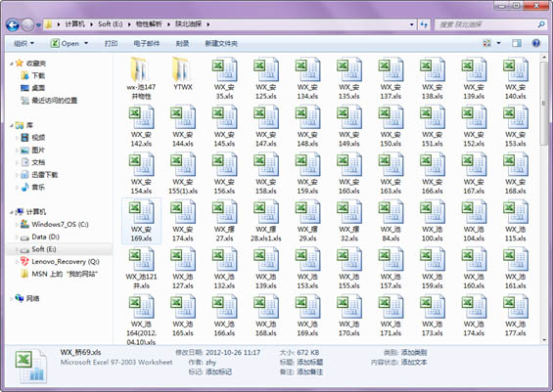
Task: Select 文档 library in the sidebar
Action: click(33, 162)
